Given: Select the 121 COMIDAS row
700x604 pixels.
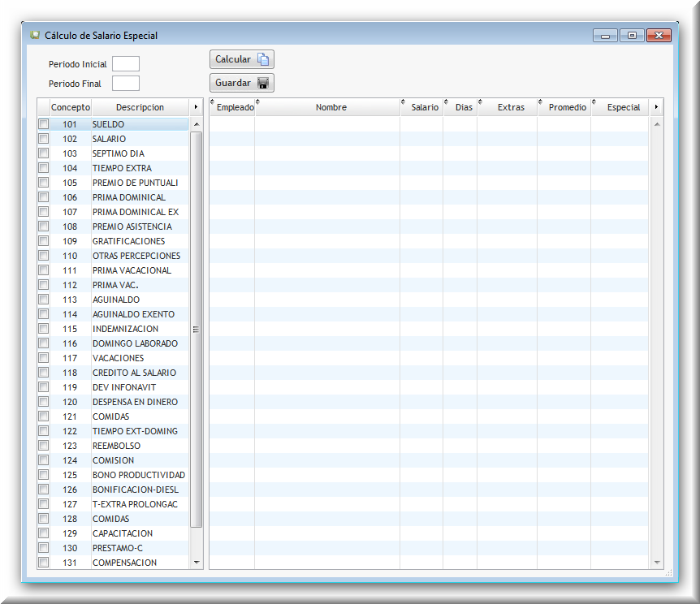Looking at the screenshot, I should (114, 416).
